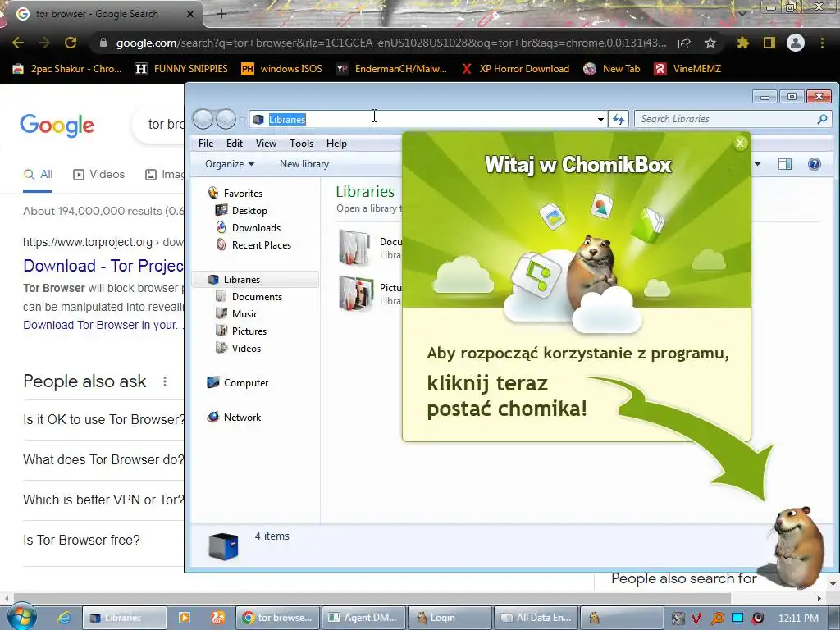The height and width of the screenshot is (630, 840).
Task: Click the Chrome reload icon
Action: tap(71, 43)
